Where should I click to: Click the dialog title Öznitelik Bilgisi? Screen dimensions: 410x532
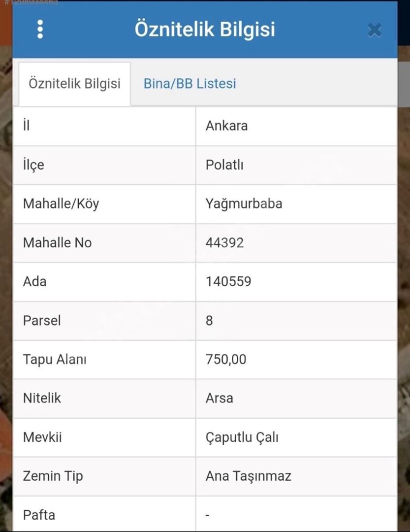[205, 29]
